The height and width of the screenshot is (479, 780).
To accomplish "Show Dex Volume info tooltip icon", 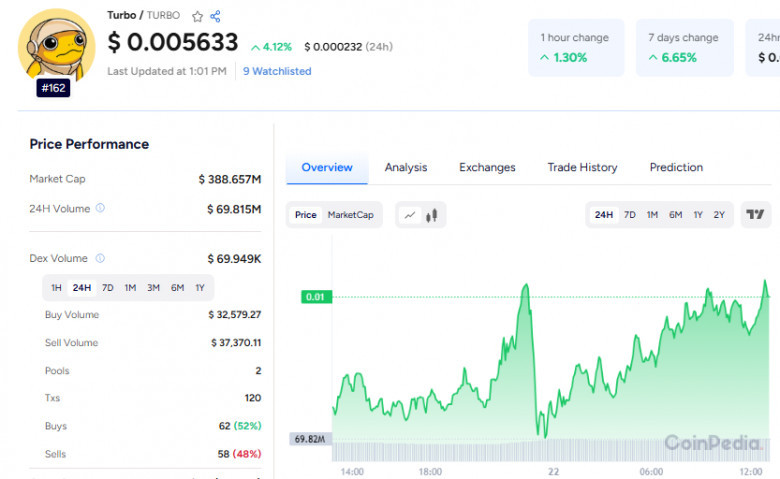I will coord(100,258).
